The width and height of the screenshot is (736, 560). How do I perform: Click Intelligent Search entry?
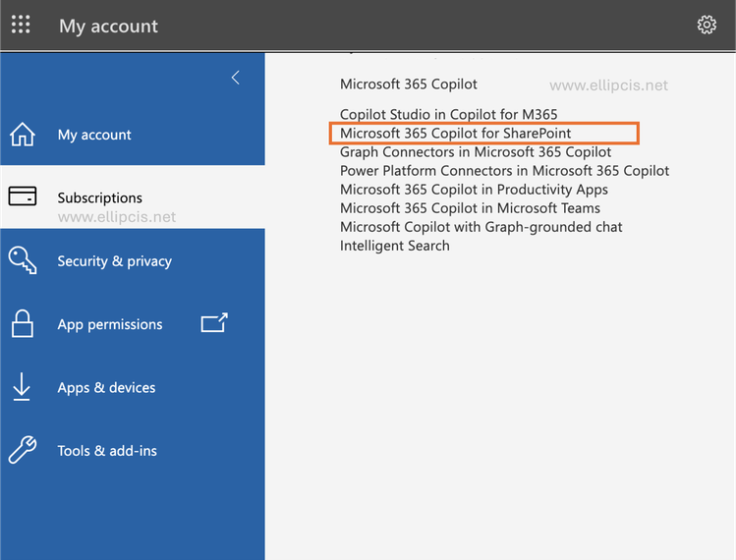tap(395, 246)
